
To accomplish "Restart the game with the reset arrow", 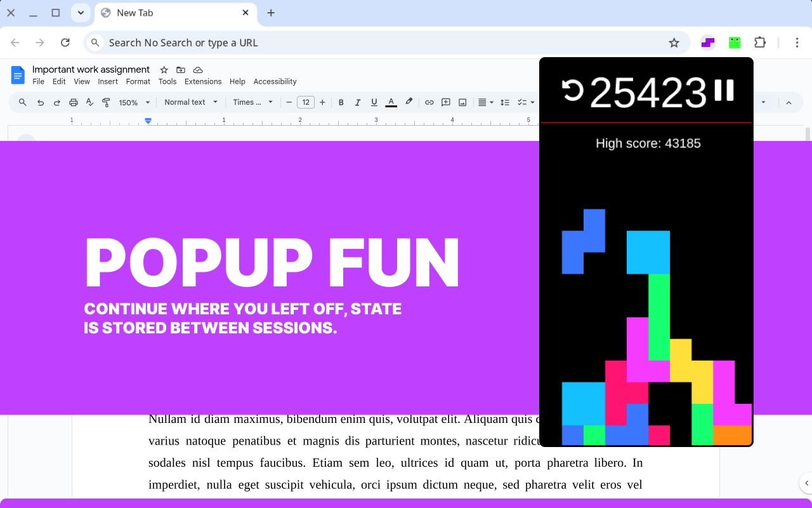I will coord(572,90).
